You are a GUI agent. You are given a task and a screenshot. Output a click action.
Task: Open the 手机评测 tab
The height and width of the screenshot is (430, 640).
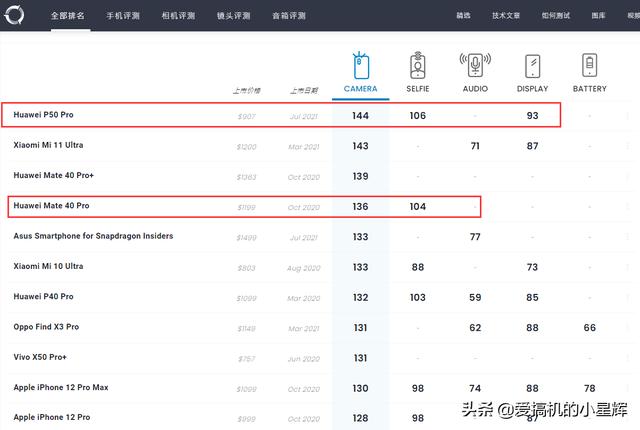(123, 16)
